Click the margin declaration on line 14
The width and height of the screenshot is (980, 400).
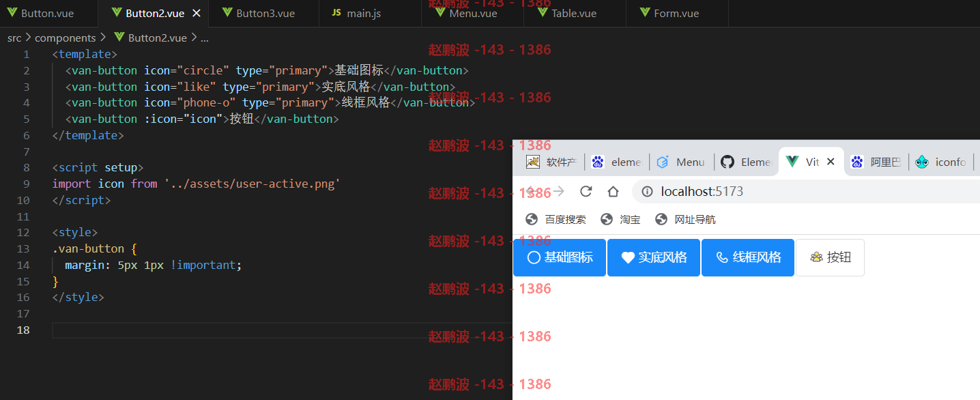coord(154,265)
